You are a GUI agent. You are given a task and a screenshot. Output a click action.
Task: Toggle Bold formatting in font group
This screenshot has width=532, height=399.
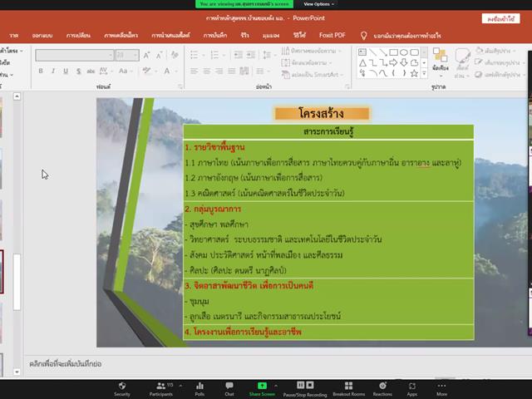coord(41,71)
